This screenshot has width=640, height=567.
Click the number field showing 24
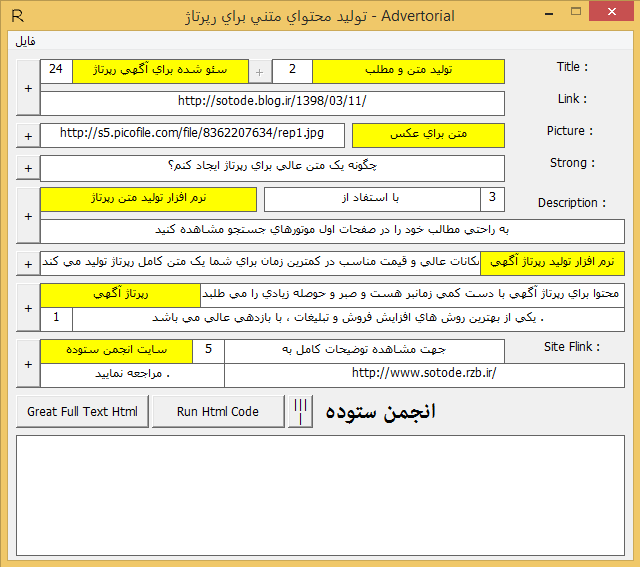56,70
